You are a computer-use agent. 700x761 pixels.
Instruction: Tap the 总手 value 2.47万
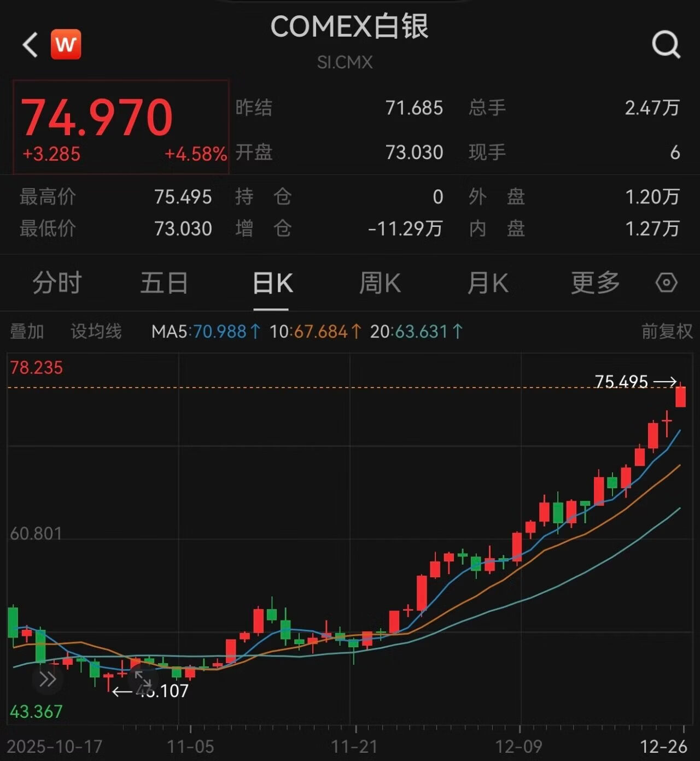click(652, 108)
